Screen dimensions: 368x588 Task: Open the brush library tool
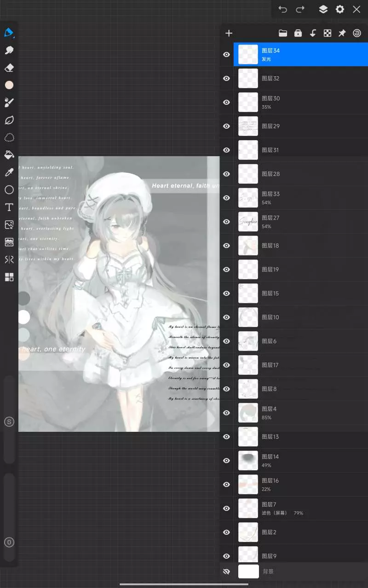[x=9, y=102]
